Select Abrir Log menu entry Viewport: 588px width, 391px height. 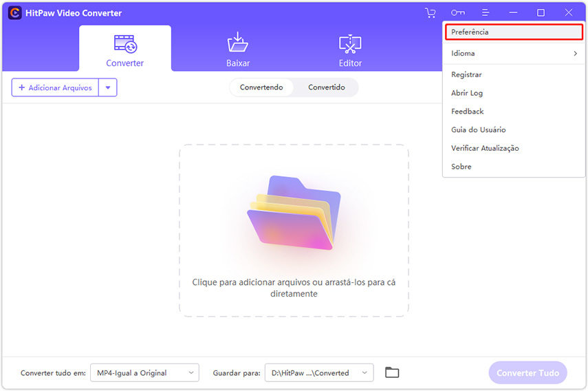[514, 93]
